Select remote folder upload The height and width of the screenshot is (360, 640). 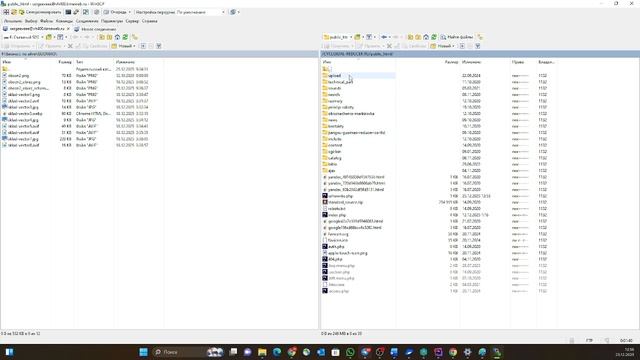(334, 76)
